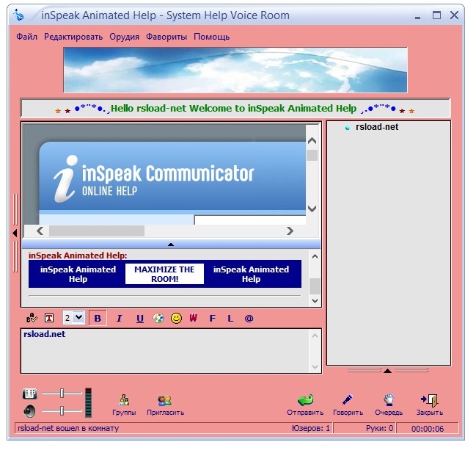
Task: Click chat area scroll up arrow
Action: pos(315,257)
